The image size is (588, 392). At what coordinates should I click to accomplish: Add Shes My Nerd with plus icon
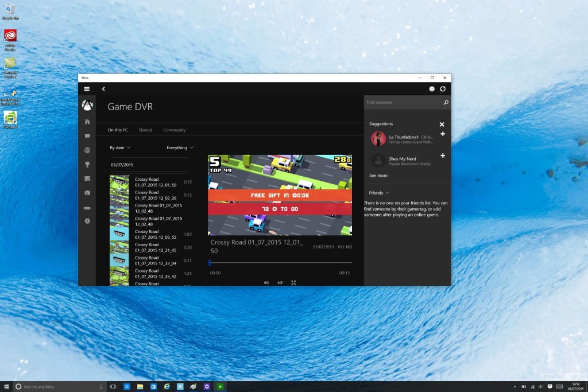coord(443,156)
